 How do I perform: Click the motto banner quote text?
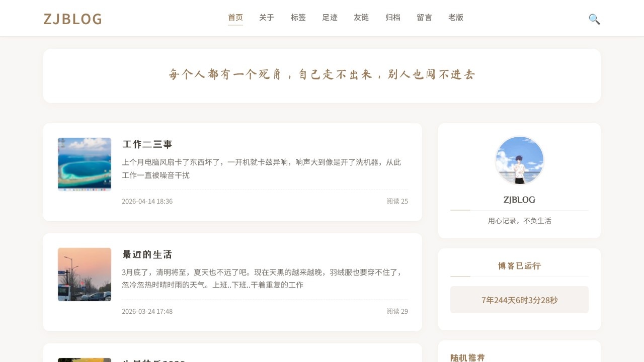(322, 74)
